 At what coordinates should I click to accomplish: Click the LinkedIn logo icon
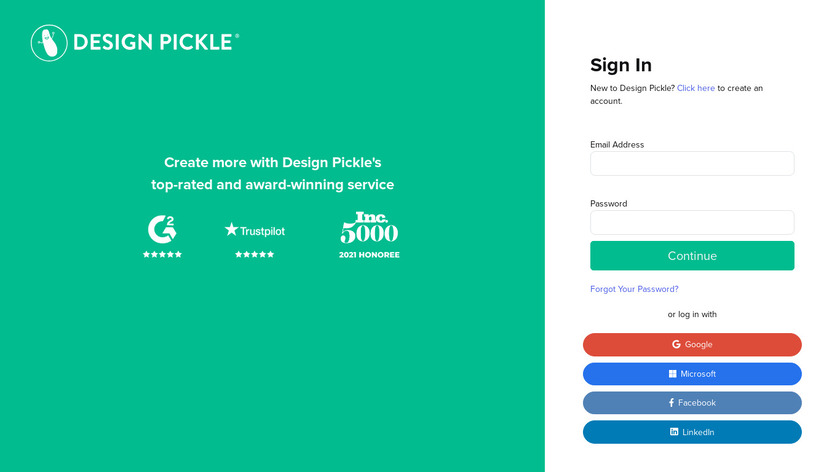tap(674, 432)
